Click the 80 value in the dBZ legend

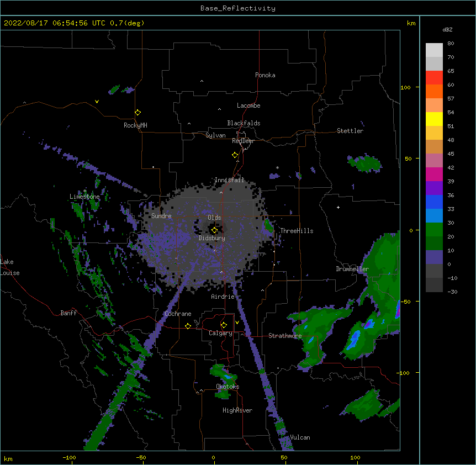point(451,44)
